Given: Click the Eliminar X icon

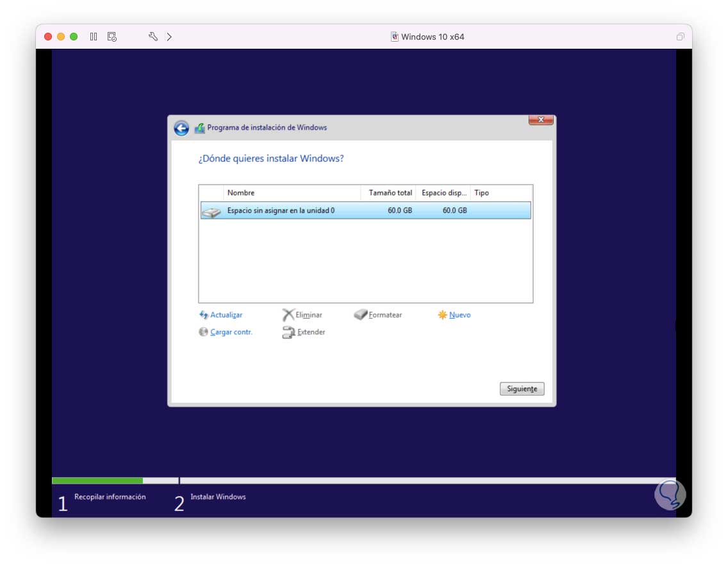Looking at the screenshot, I should (x=288, y=315).
